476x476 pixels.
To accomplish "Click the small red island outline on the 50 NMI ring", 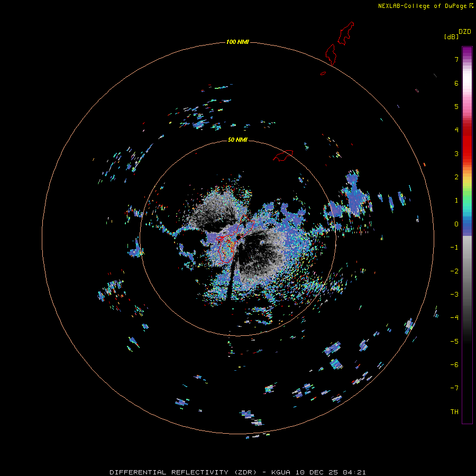I will coord(283,155).
